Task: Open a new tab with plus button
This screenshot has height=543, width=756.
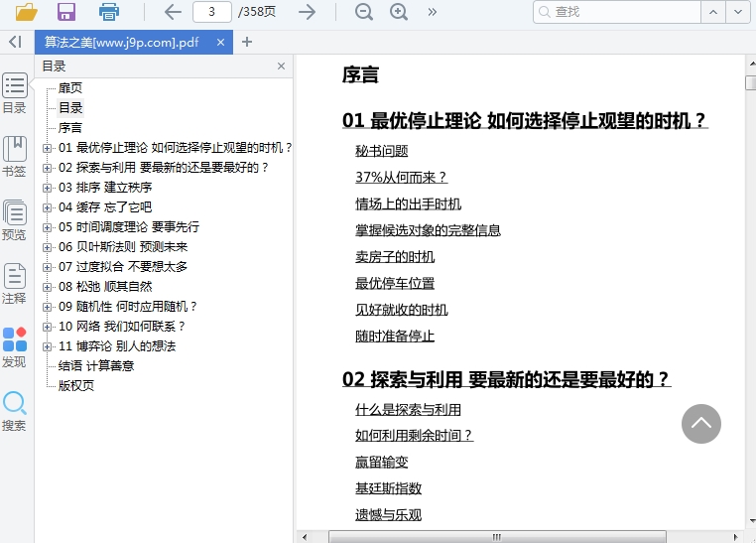Action: [247, 42]
